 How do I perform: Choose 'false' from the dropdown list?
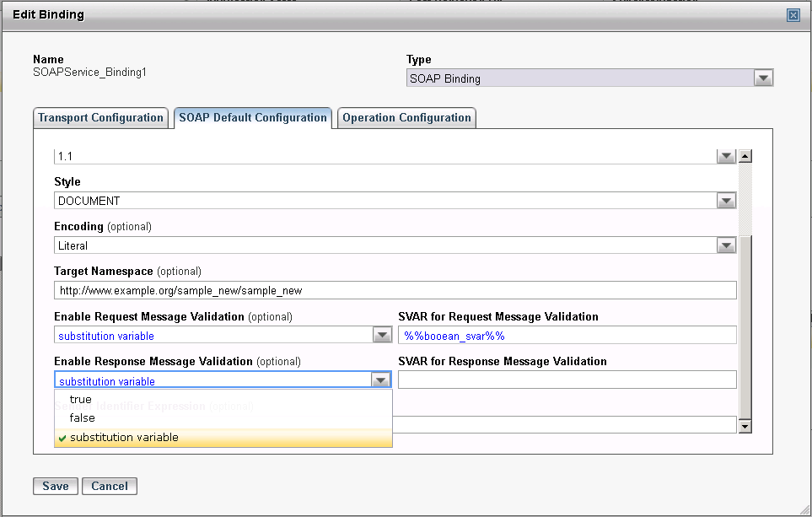click(83, 418)
